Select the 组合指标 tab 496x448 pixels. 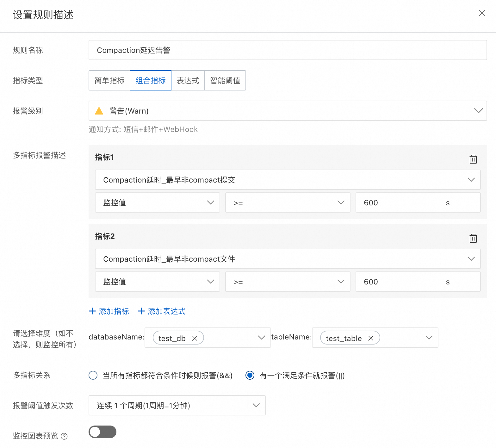click(151, 80)
